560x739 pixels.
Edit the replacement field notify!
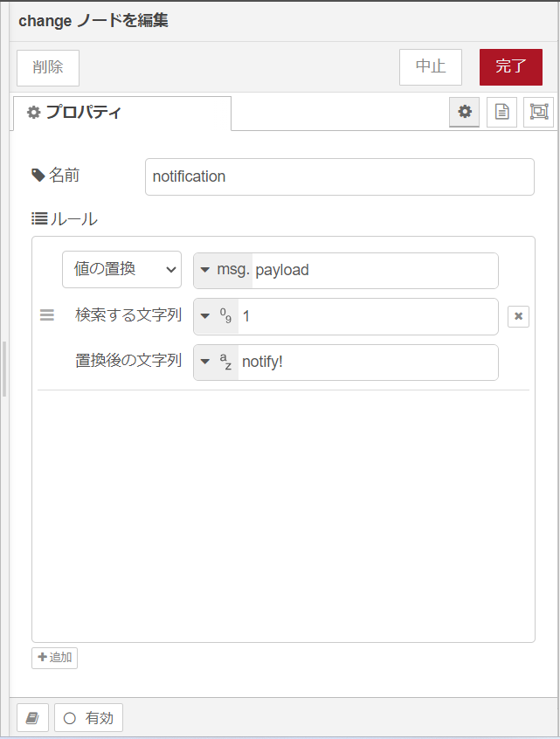coord(368,362)
